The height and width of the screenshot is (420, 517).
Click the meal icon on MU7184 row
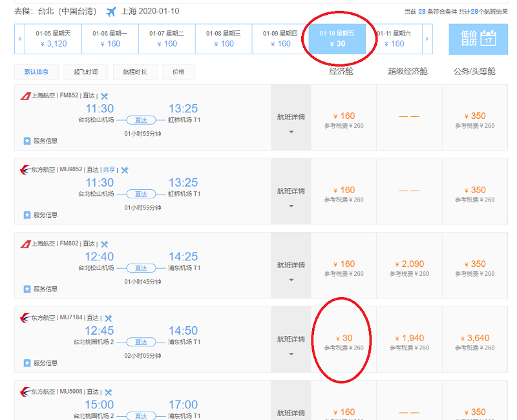click(109, 318)
